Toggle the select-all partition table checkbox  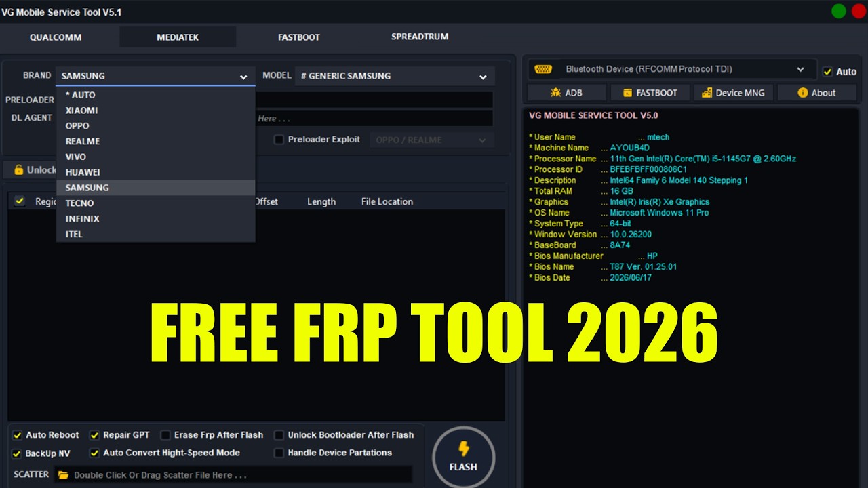click(20, 201)
